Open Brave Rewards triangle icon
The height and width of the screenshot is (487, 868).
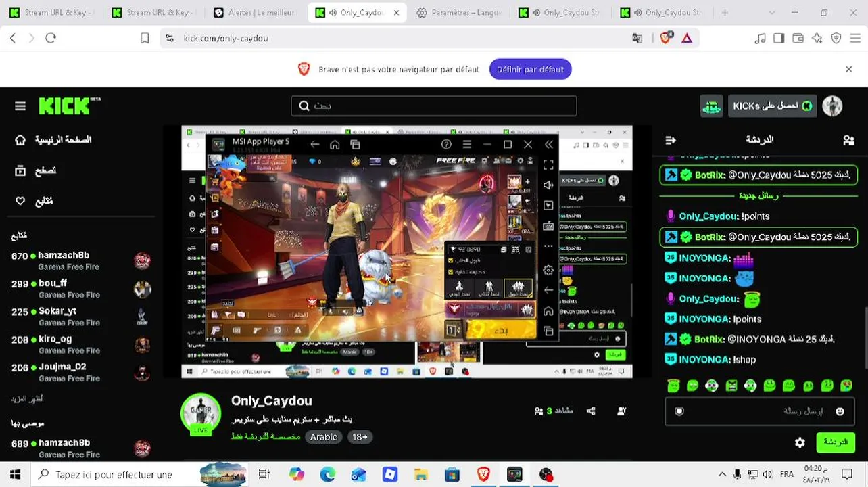tap(687, 39)
